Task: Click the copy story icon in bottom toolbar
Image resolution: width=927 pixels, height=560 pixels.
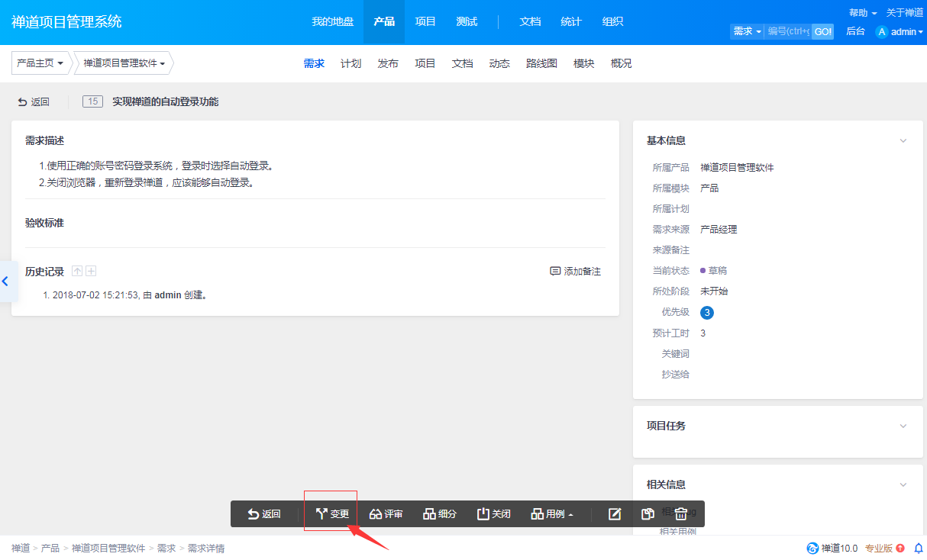Action: tap(648, 514)
